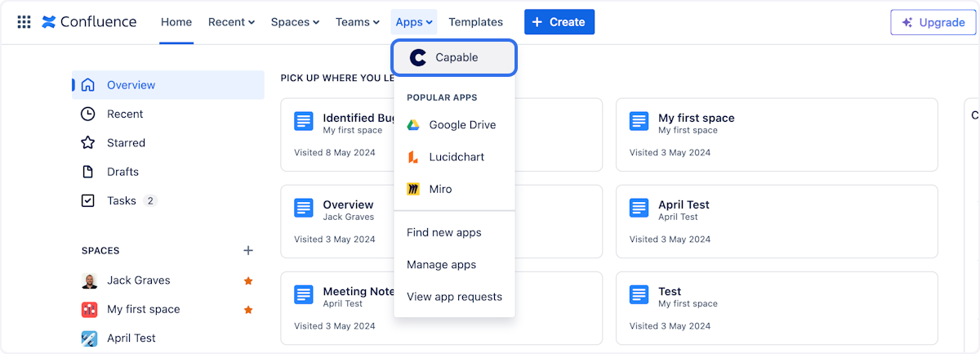This screenshot has width=980, height=354.
Task: Click the POPULAR APPS heading
Action: [442, 97]
